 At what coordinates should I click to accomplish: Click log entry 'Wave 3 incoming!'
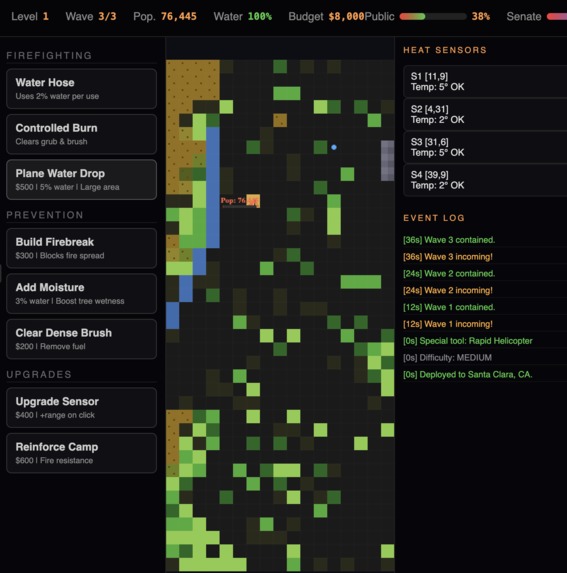448,257
